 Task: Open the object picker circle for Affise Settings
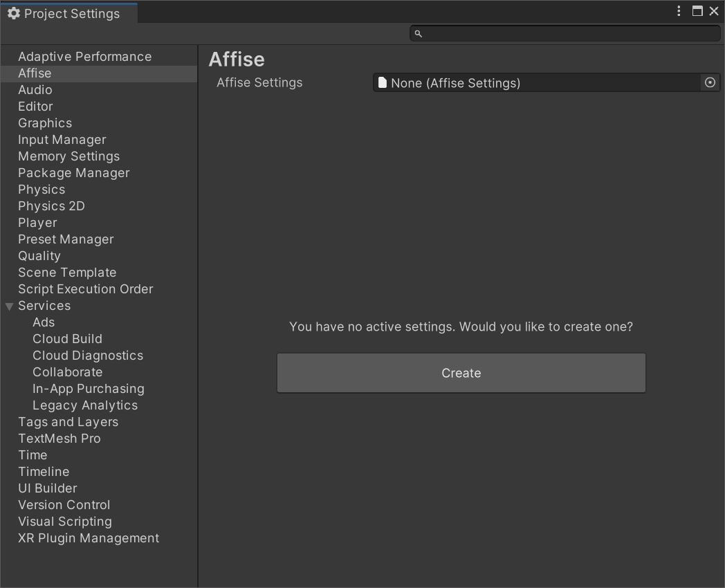710,82
